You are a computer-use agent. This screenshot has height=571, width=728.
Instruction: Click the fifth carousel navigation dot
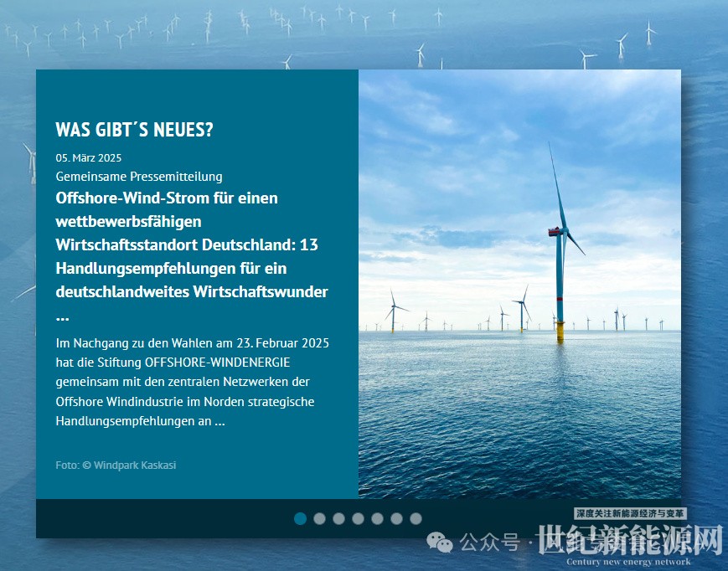coord(377,519)
